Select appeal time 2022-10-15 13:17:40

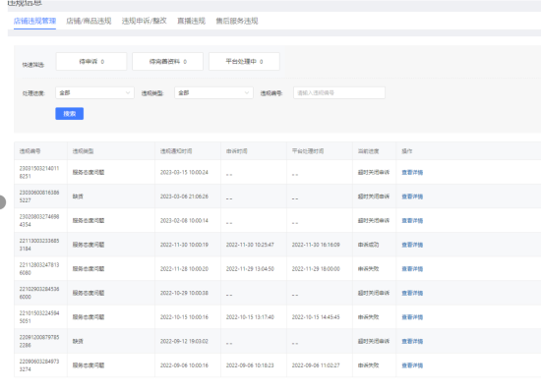[250, 317]
